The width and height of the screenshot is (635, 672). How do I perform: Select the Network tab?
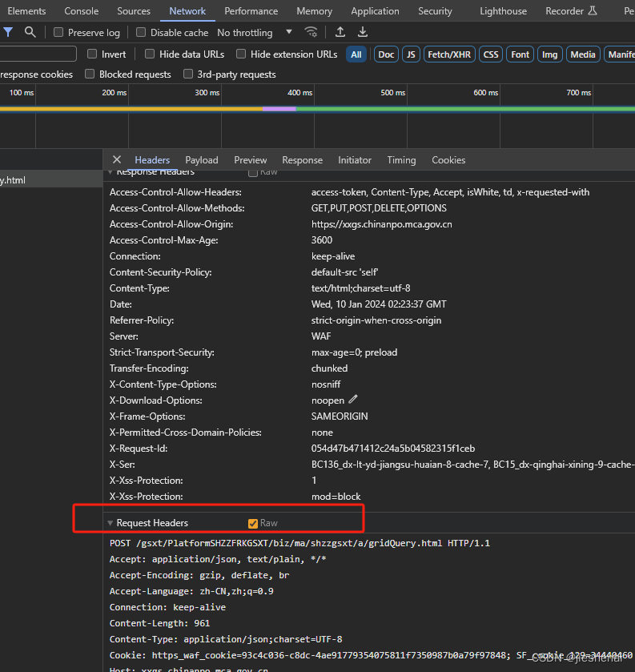(187, 11)
